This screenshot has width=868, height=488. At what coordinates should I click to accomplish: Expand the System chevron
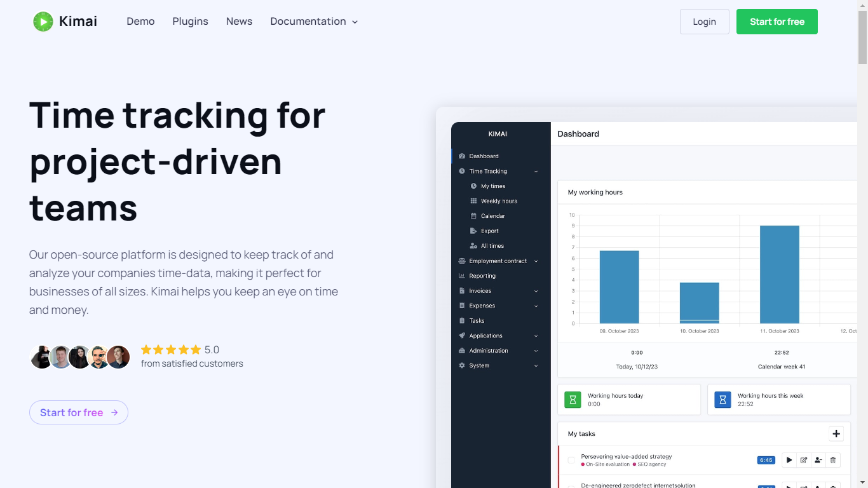pos(536,365)
